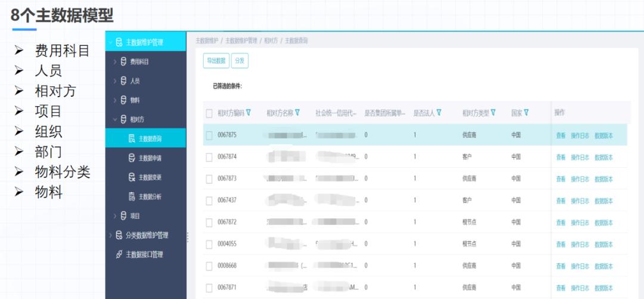This screenshot has width=644, height=299.
Task: Click filter icon next to 相对方名称
Action: point(298,113)
